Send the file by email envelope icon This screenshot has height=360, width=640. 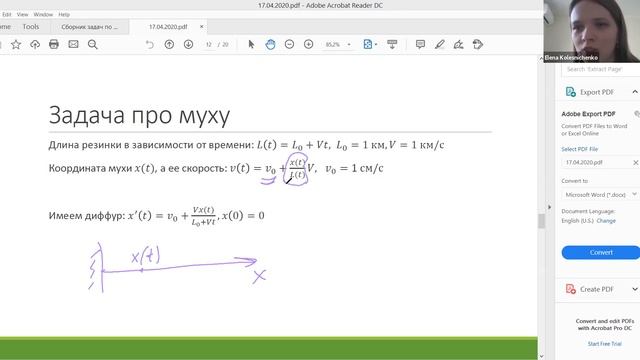point(73,44)
